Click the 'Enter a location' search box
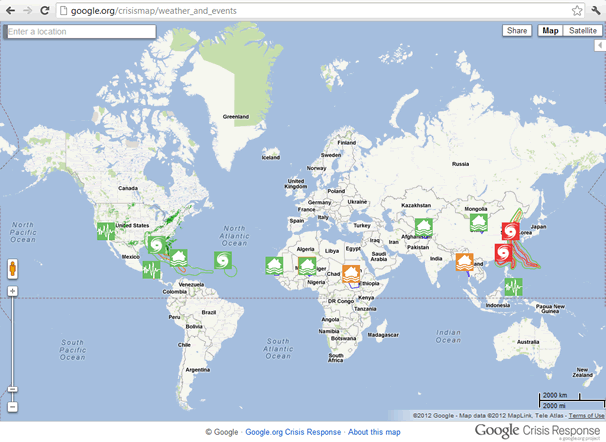Viewport: 606px width, 442px height. pos(80,32)
